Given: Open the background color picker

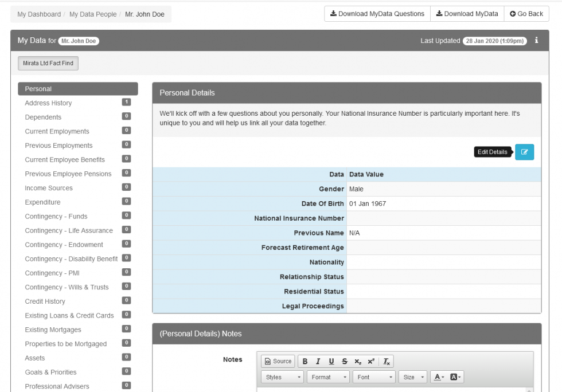Looking at the screenshot, I should 456,377.
